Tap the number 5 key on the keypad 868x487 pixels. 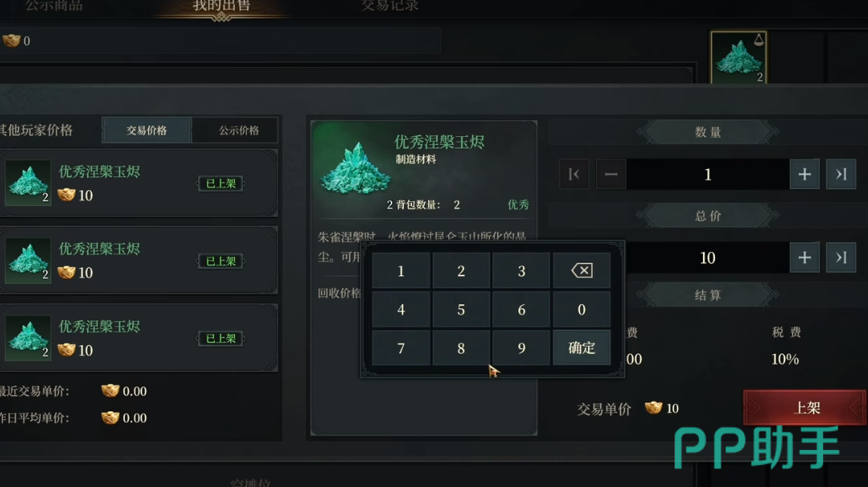pyautogui.click(x=461, y=309)
